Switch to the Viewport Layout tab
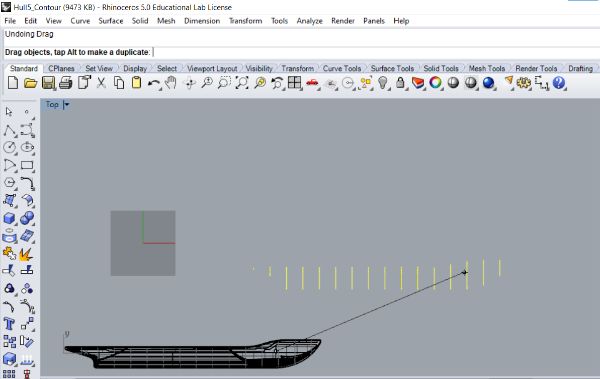The image size is (600, 379). pos(212,69)
